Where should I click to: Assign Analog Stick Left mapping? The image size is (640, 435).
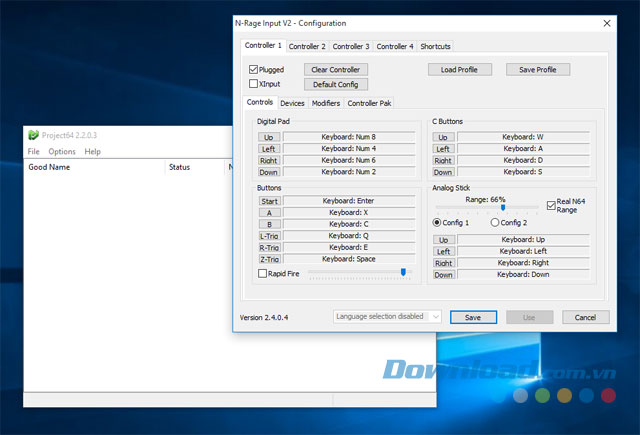pos(444,251)
